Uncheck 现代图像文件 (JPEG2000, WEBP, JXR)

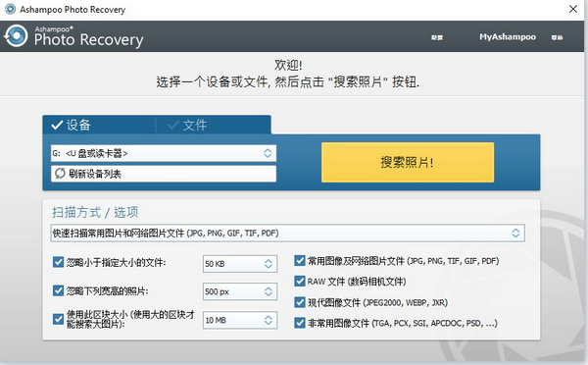tap(300, 302)
